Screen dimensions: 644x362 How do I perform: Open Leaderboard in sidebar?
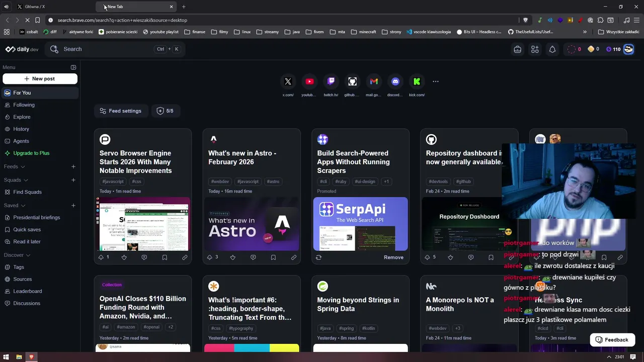40,292
